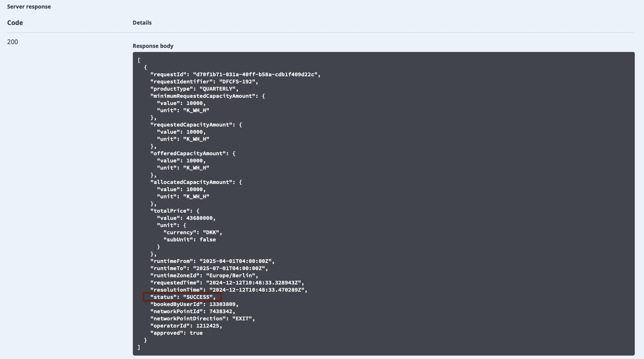
Task: Click the productType "QUARTERLY" value
Action: [x=218, y=89]
